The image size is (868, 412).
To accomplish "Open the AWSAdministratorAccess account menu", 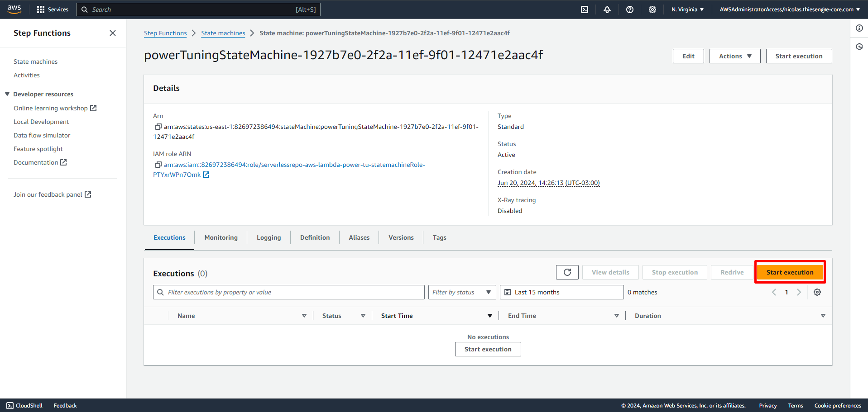I will point(790,9).
